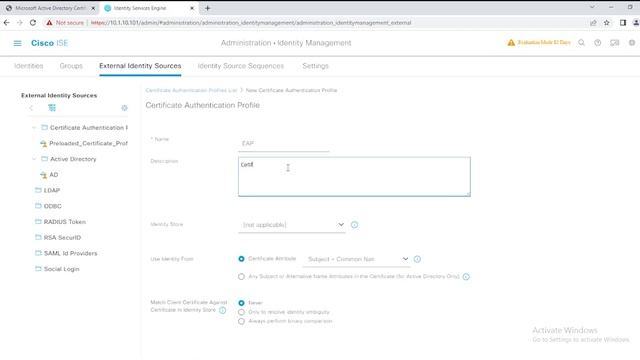Click the Name input field
Viewport: 640px width, 360px height.
284,144
